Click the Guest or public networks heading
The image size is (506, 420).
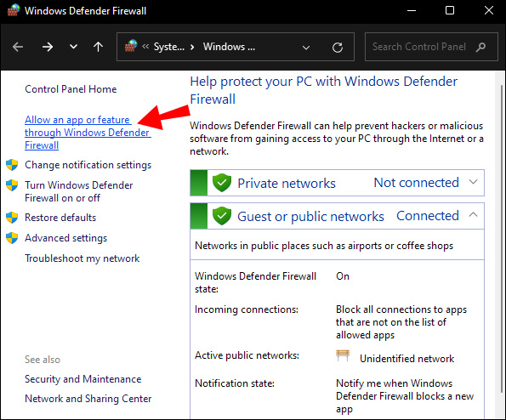310,217
